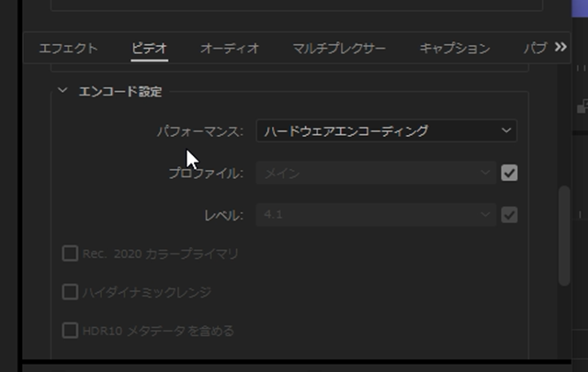Click the エンコード設定 heading text
588x372 pixels.
tap(120, 92)
